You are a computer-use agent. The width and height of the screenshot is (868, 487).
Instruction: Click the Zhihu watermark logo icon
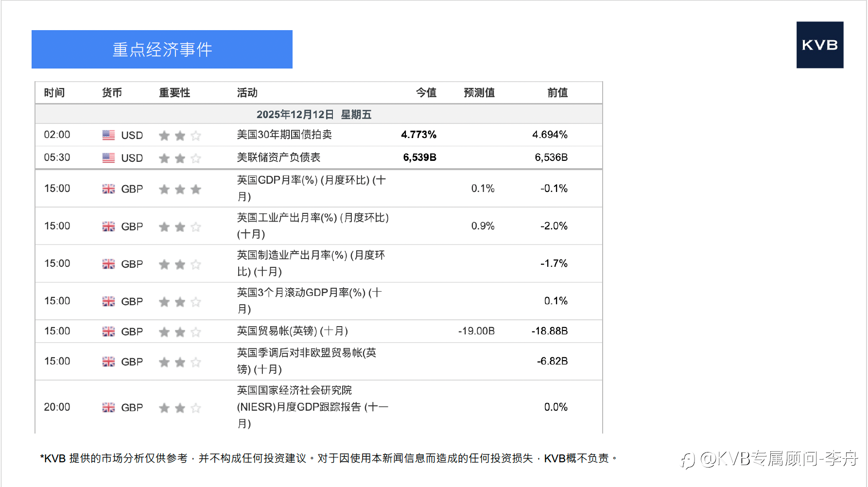tap(687, 460)
